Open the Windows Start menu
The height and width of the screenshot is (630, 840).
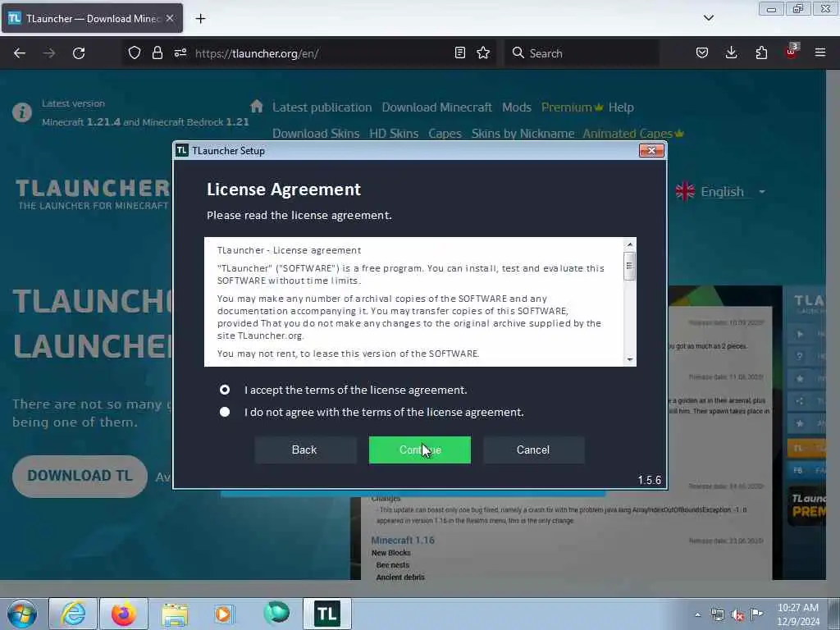tap(22, 614)
